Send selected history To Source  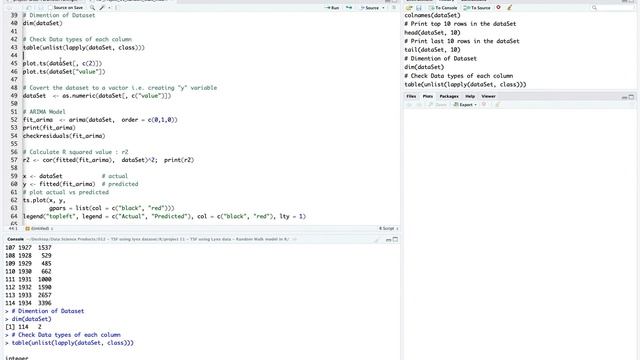[x=477, y=8]
